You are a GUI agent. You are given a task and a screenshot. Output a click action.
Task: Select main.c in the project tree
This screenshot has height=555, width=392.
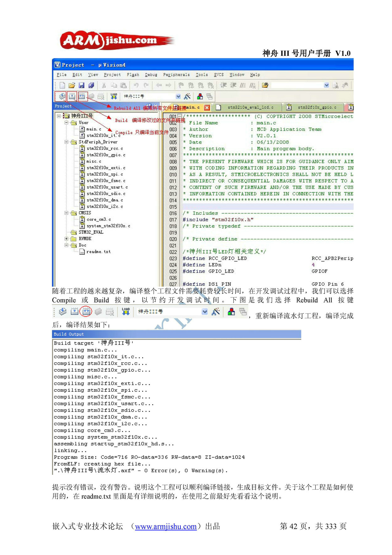[x=94, y=129]
